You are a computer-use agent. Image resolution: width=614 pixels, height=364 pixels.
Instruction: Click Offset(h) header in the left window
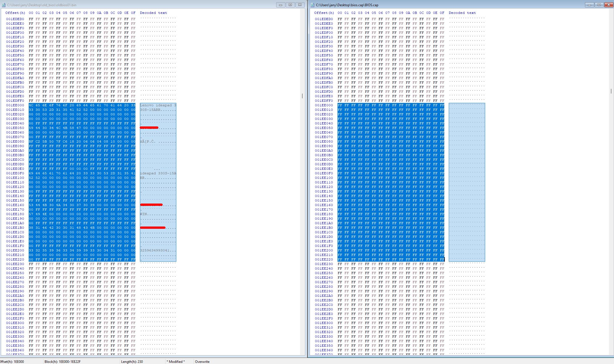click(x=15, y=13)
